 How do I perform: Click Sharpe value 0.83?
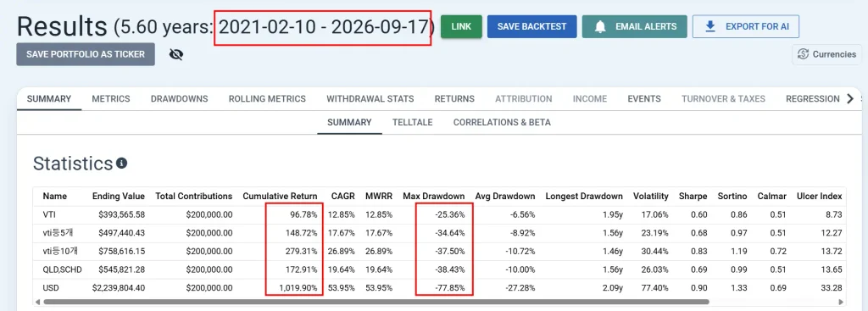(699, 251)
